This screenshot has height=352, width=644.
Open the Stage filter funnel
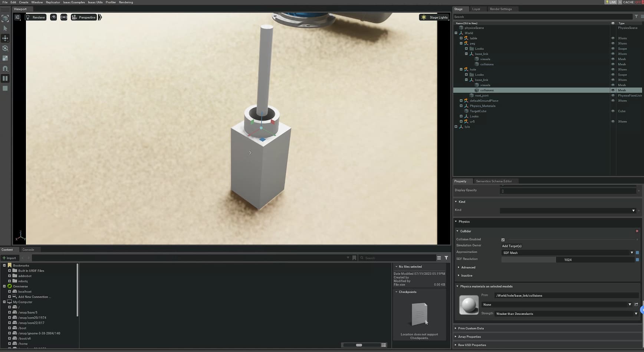636,17
